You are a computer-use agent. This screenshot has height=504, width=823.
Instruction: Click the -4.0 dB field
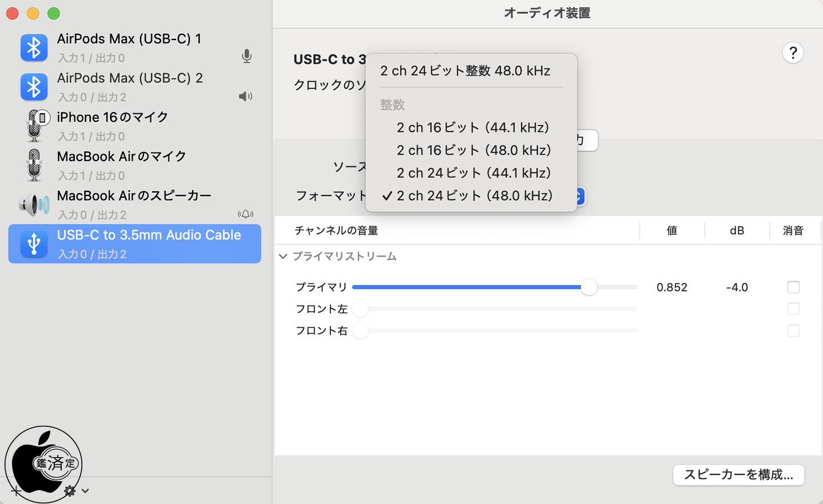pos(737,287)
